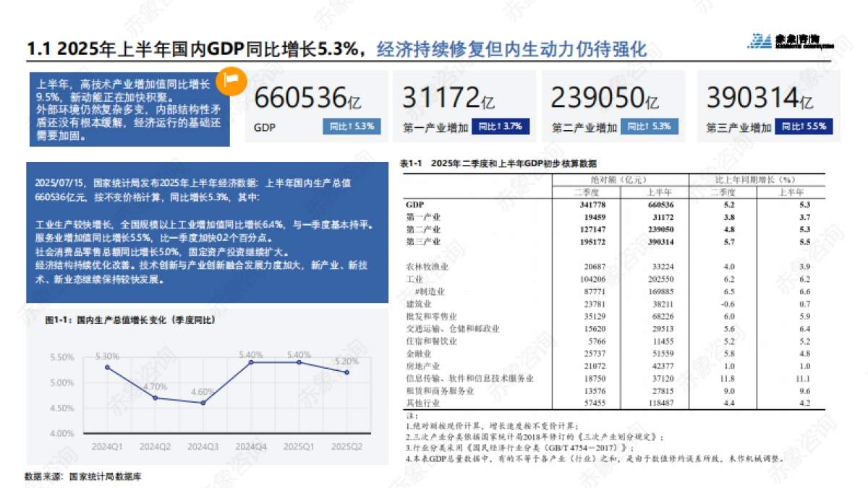Select the 31172亿 first industry figure

tap(449, 98)
